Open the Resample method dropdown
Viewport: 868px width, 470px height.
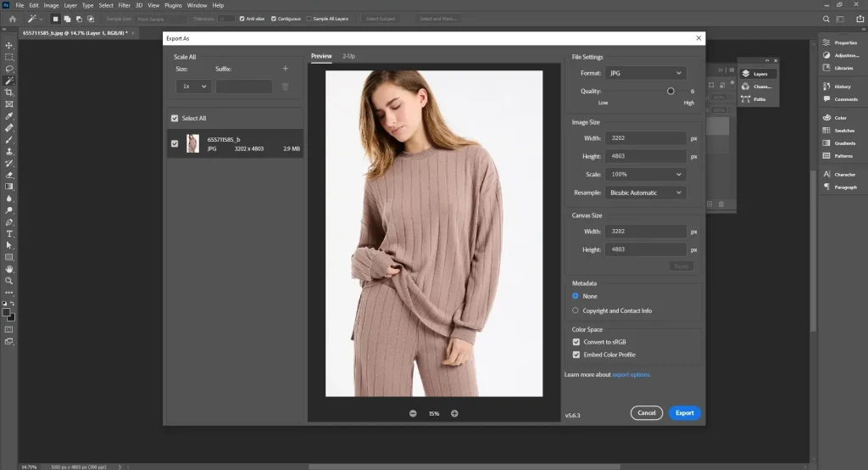click(645, 193)
